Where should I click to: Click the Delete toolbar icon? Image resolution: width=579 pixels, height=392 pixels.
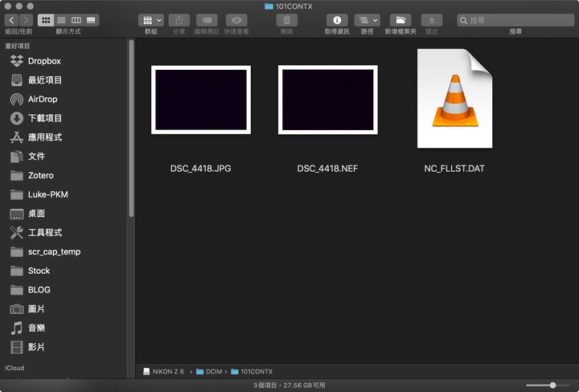[x=287, y=20]
